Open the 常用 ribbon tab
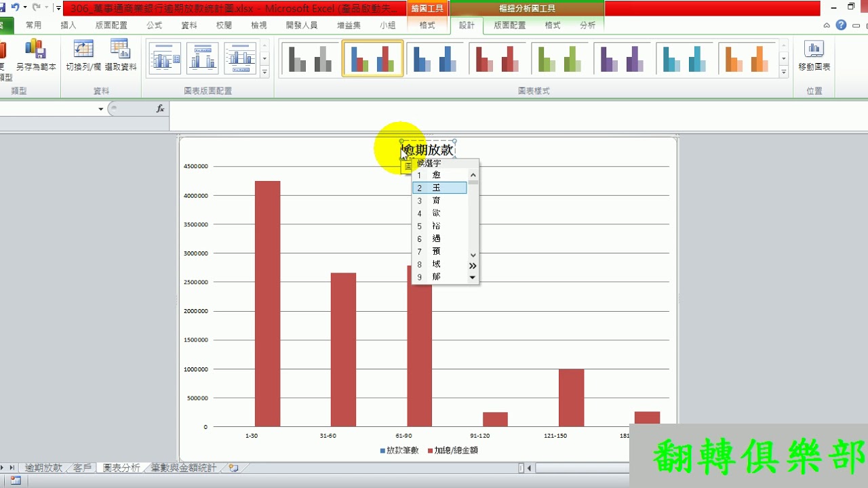 click(33, 25)
